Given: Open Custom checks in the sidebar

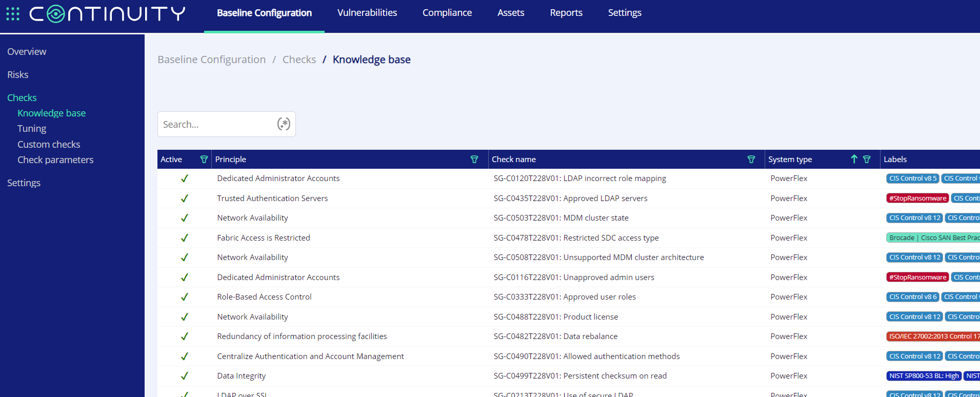Looking at the screenshot, I should click(49, 145).
